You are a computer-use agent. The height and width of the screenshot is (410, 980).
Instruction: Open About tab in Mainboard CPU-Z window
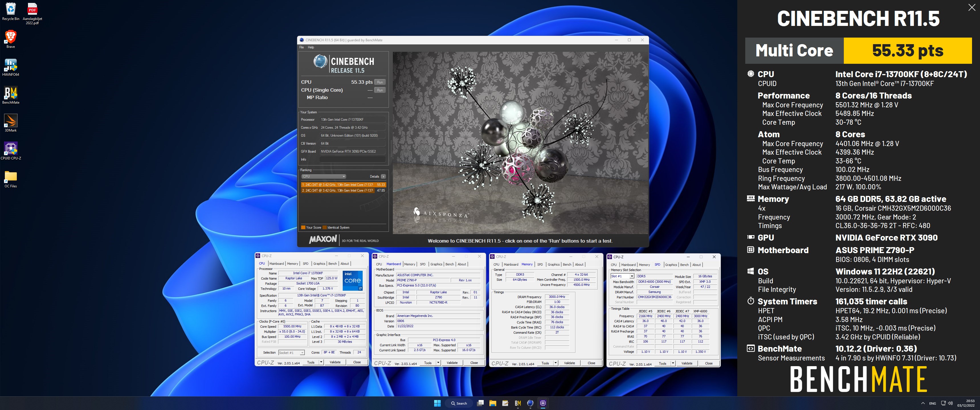point(462,264)
